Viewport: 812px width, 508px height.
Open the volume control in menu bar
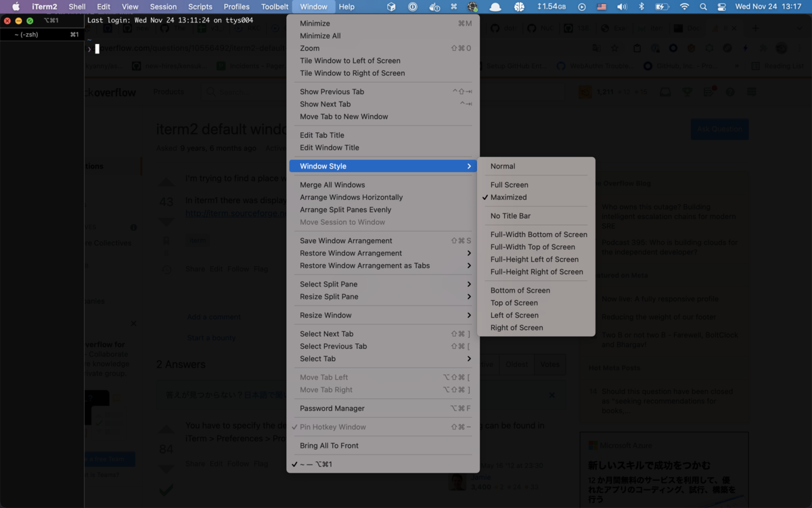[621, 7]
